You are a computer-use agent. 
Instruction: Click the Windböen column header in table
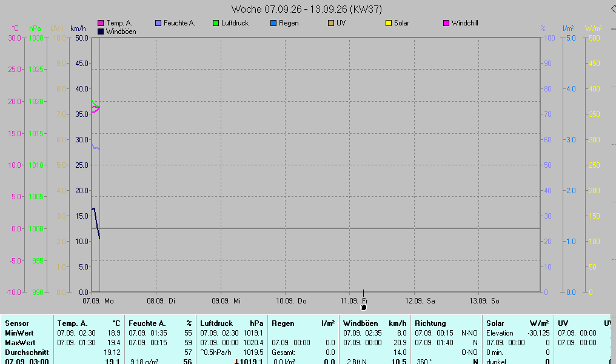tap(360, 323)
